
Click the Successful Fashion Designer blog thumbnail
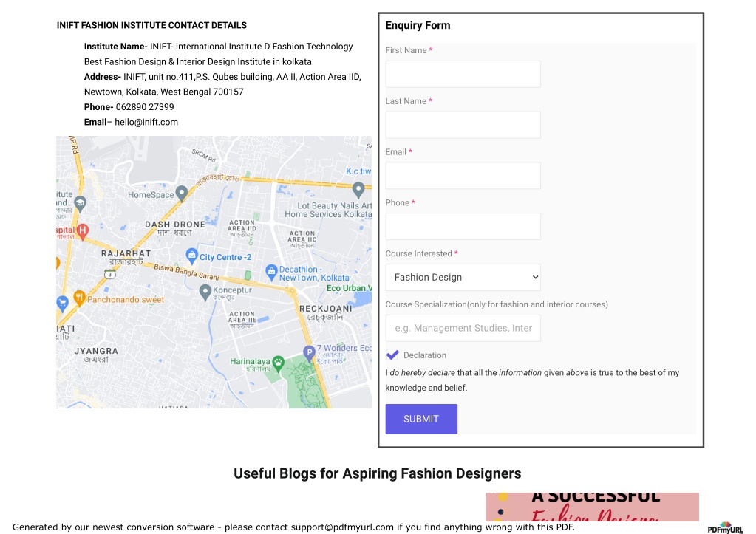[592, 507]
